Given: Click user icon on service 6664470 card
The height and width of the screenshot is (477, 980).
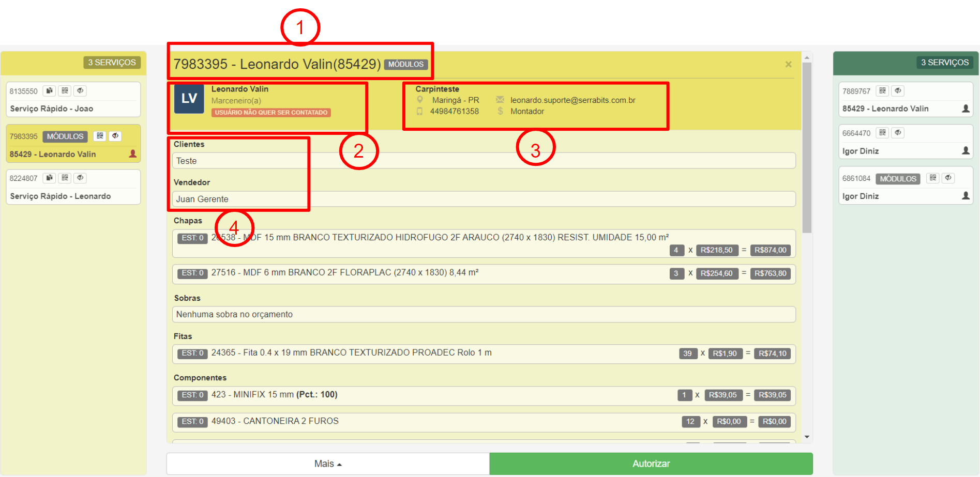Looking at the screenshot, I should (966, 150).
